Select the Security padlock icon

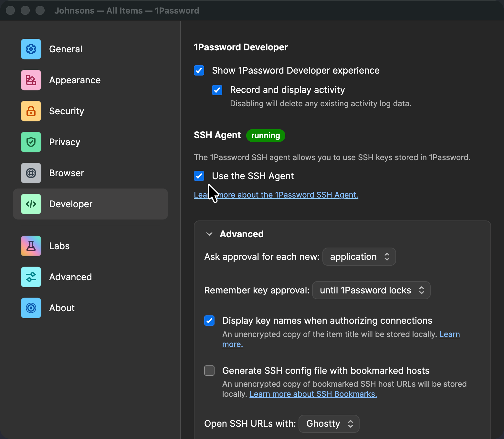31,111
